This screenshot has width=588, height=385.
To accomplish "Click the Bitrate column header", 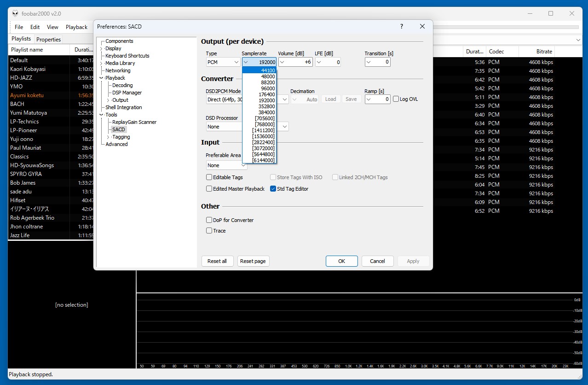I will (537, 52).
